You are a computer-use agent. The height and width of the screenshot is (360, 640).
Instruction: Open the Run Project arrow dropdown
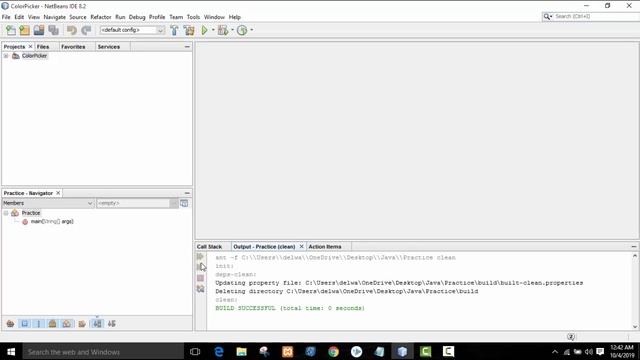(213, 30)
